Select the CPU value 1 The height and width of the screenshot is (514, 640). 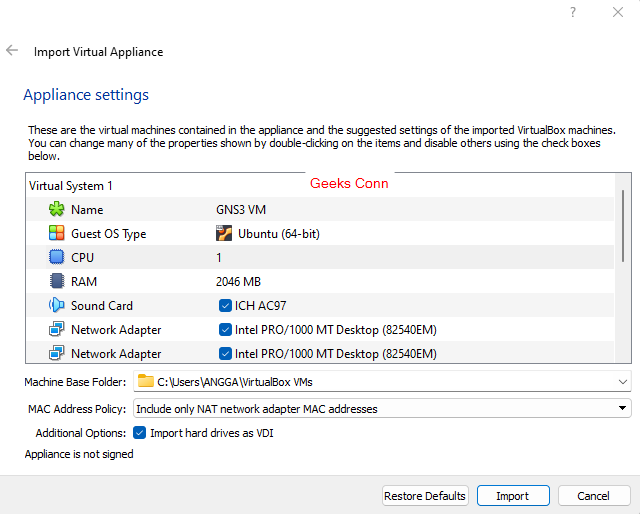(219, 258)
